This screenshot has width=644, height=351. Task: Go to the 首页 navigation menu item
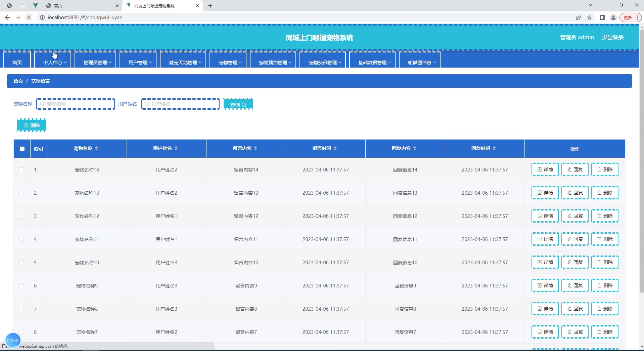[17, 63]
